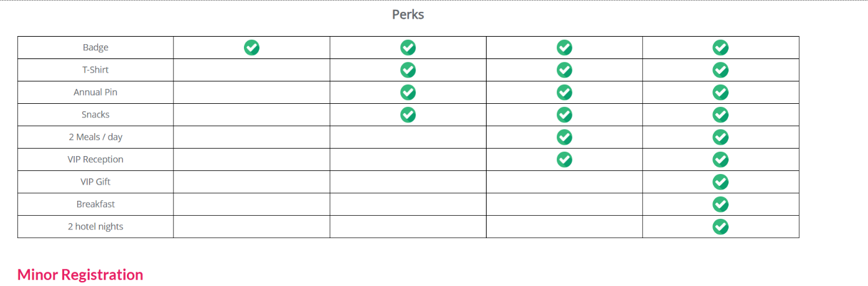Click the 2 Meals / day label
Viewport: 868px width, 286px height.
point(95,137)
